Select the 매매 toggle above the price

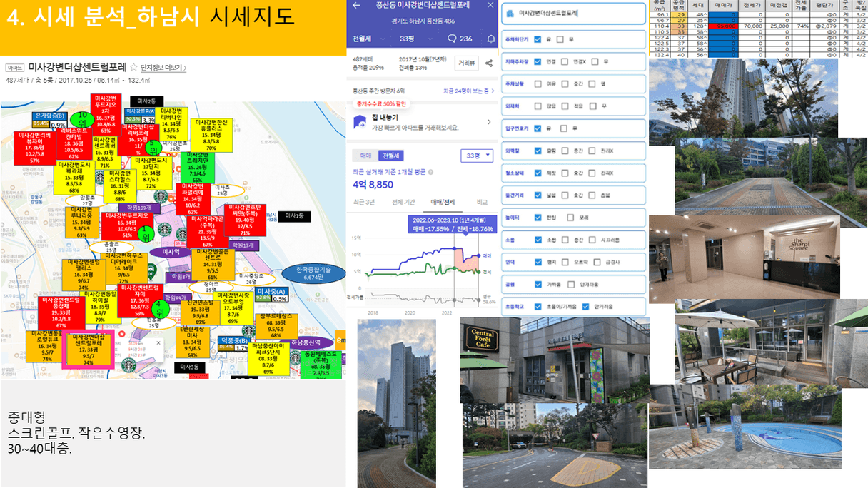pyautogui.click(x=366, y=155)
